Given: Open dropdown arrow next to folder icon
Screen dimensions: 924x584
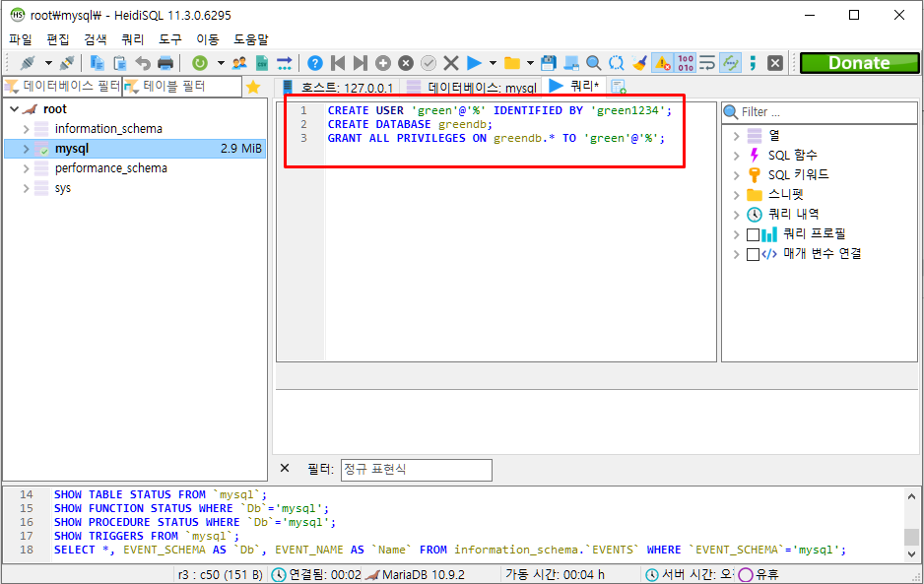Looking at the screenshot, I should pos(530,63).
